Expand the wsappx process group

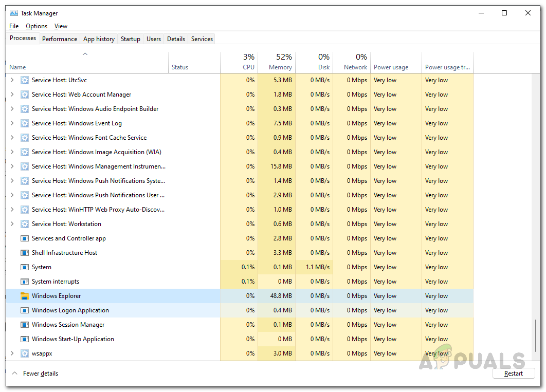click(x=12, y=353)
